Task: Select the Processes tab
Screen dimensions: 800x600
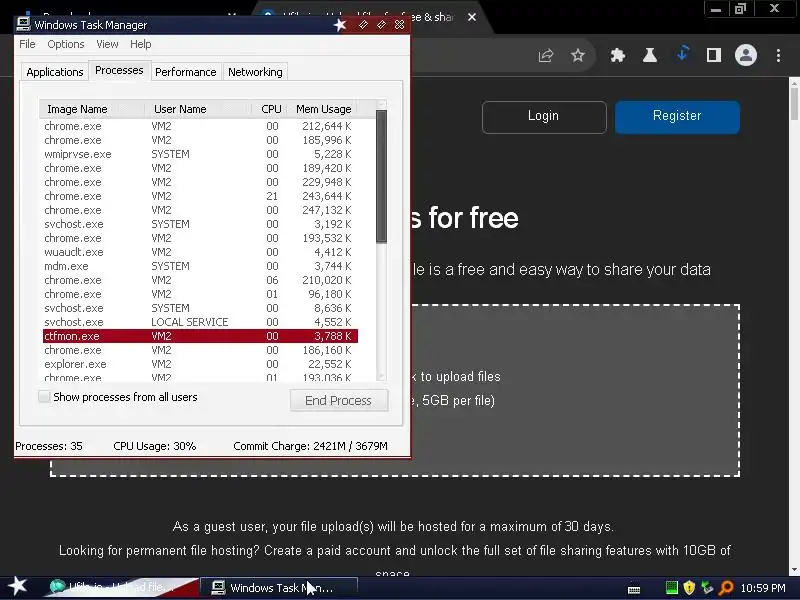Action: [119, 70]
